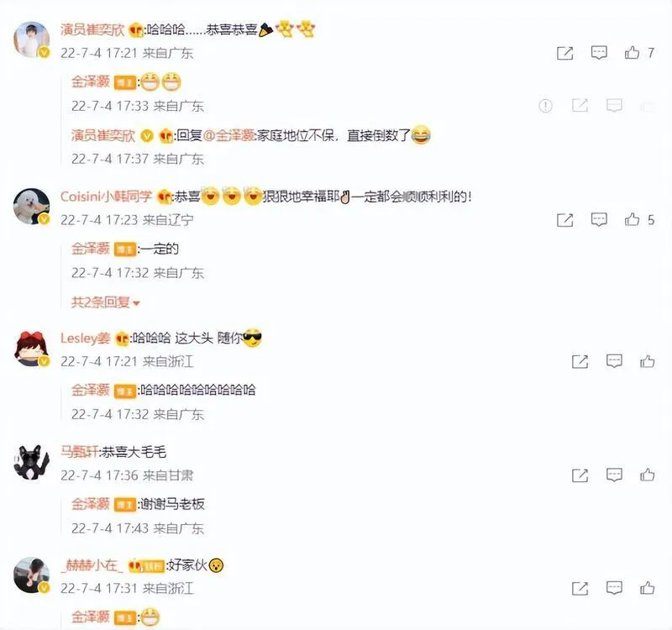Viewport: 672px width, 630px height.
Task: Like Lesley姜's 哈哈哈 这大头 comment
Action: (648, 361)
